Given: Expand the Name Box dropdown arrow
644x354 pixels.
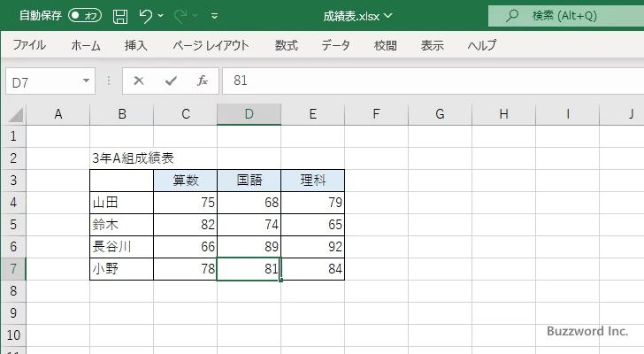Looking at the screenshot, I should point(87,81).
